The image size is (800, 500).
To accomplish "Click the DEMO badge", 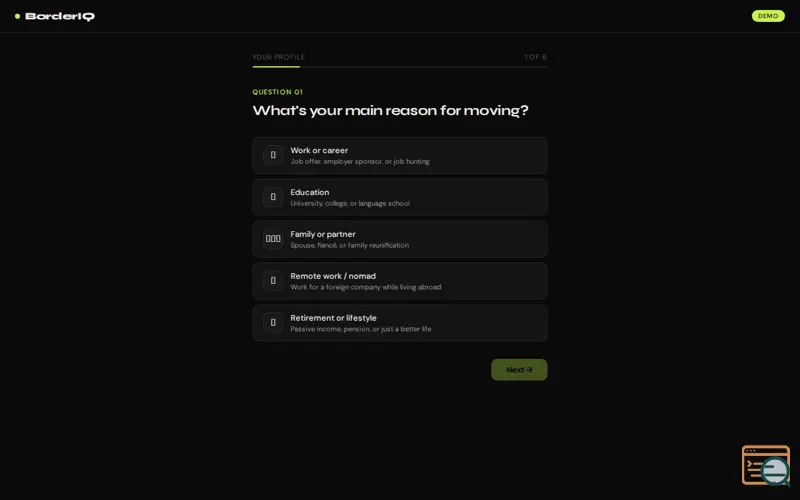I will [x=768, y=16].
